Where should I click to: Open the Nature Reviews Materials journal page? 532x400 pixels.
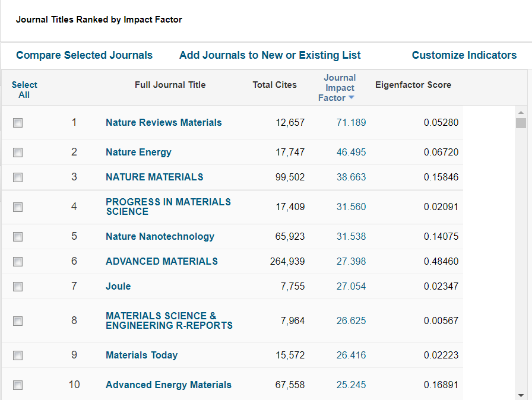point(163,122)
